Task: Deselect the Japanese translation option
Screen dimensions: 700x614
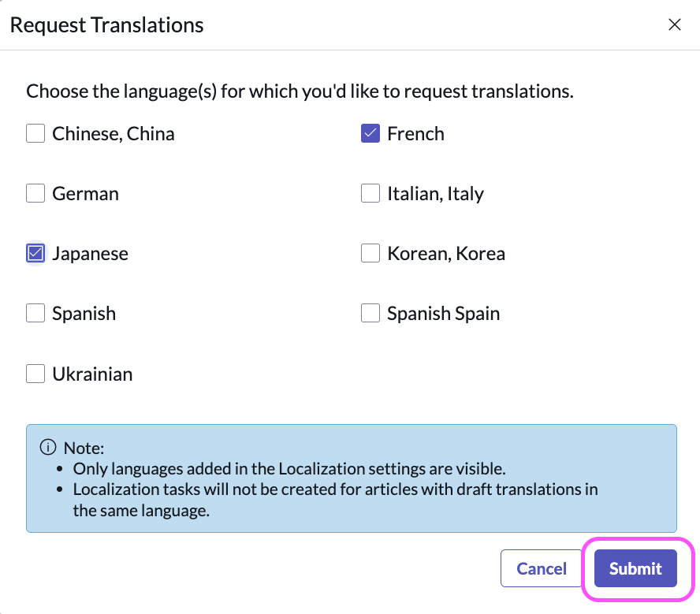Action: (35, 253)
